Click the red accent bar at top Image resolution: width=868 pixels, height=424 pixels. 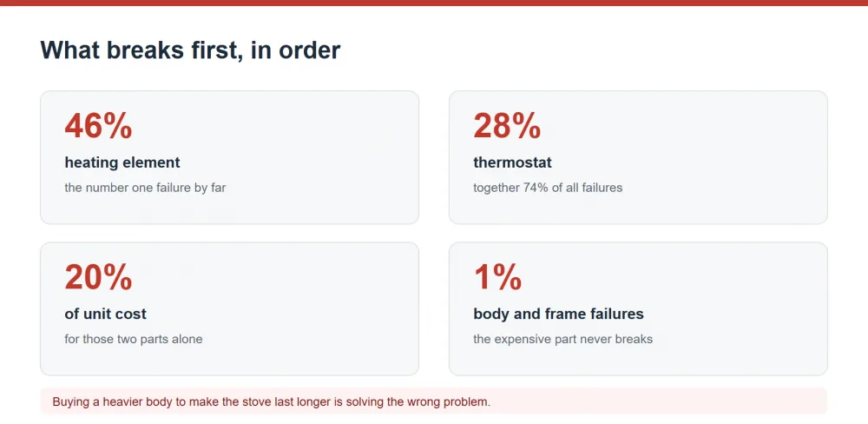434,3
